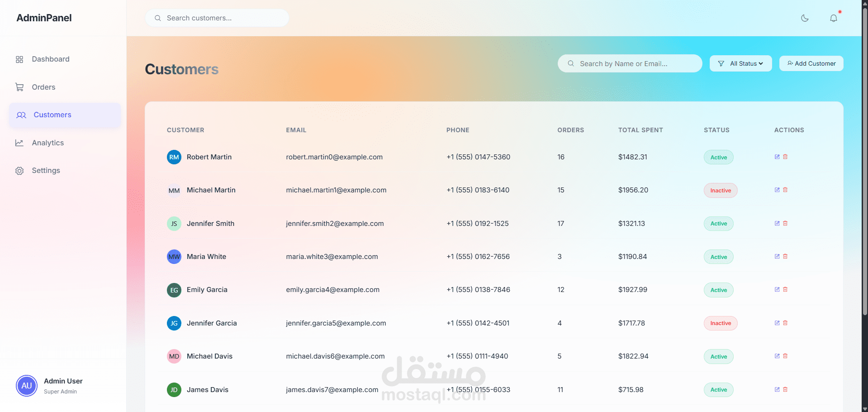Click the email maria.white3@example.com

(332, 257)
